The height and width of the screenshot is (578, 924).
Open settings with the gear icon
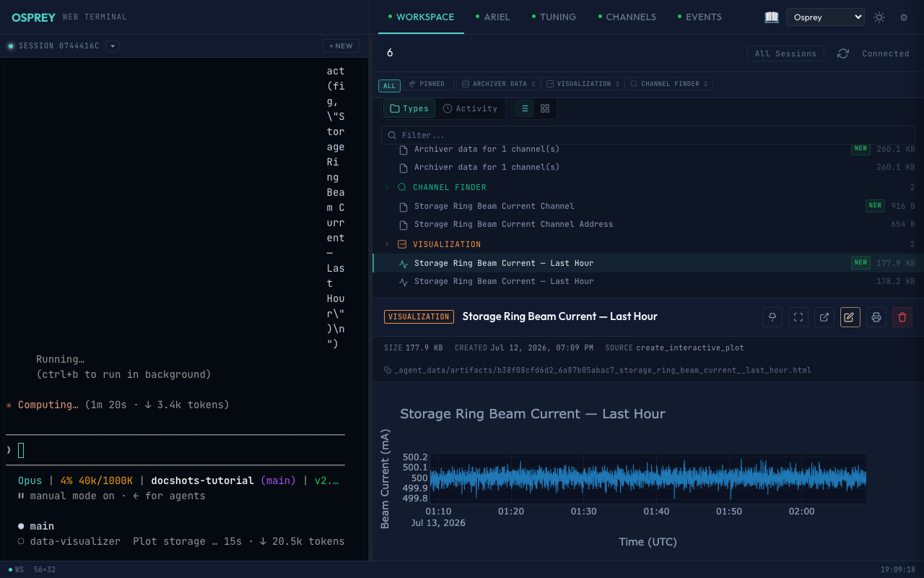pyautogui.click(x=904, y=17)
